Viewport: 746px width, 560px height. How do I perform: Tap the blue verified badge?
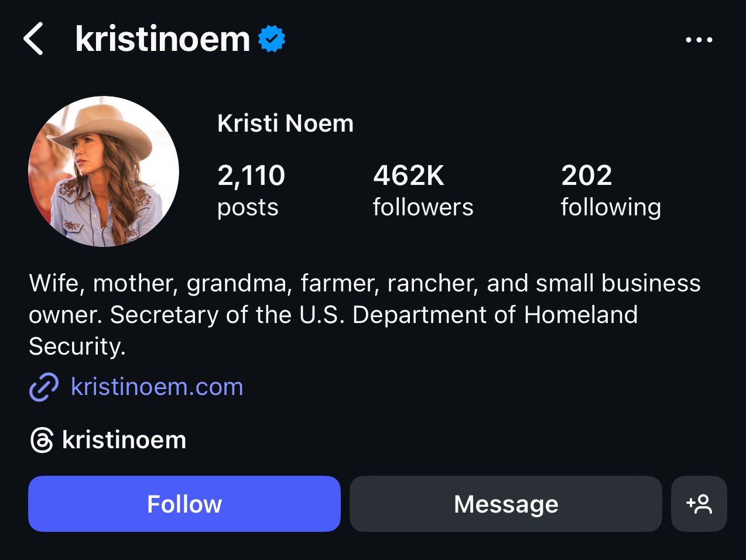tap(272, 39)
